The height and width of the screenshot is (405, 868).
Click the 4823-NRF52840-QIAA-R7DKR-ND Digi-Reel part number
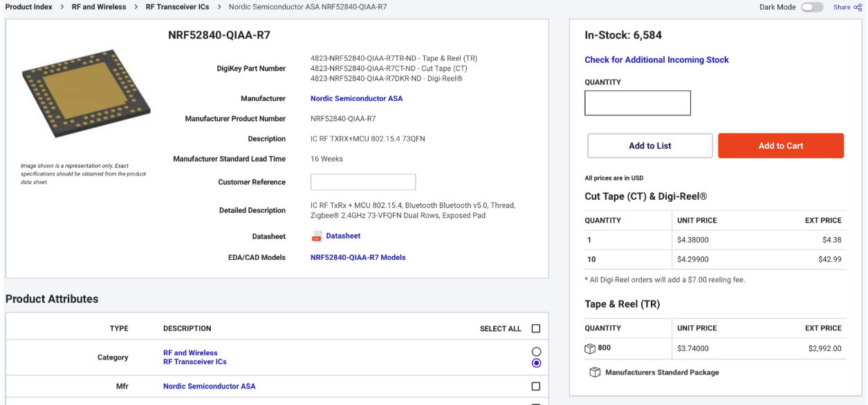pos(386,79)
